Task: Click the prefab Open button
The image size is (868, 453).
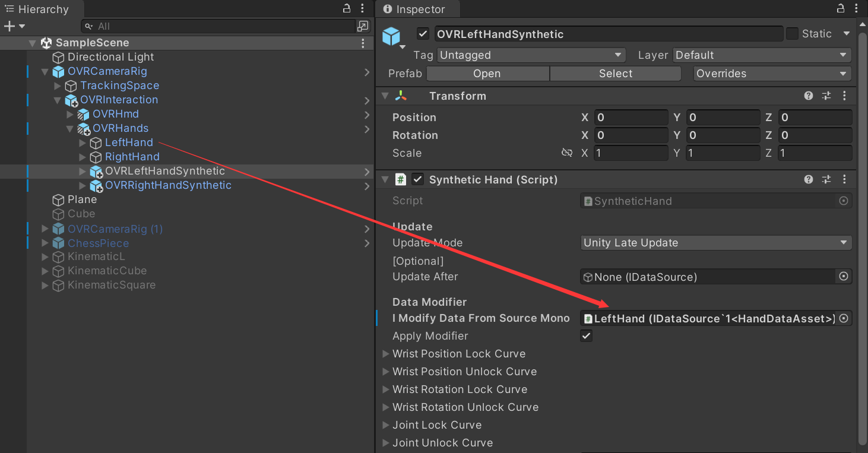Action: point(487,74)
